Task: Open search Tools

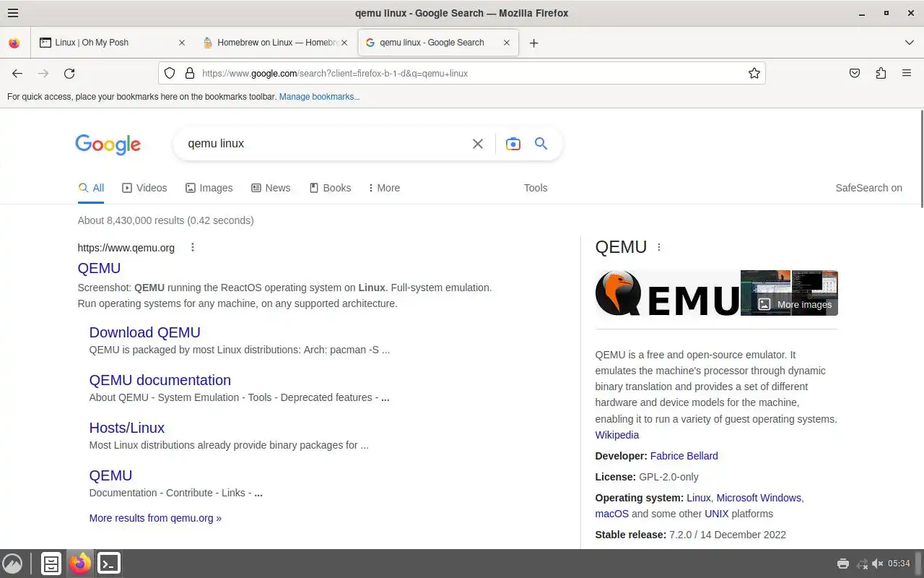Action: click(536, 188)
